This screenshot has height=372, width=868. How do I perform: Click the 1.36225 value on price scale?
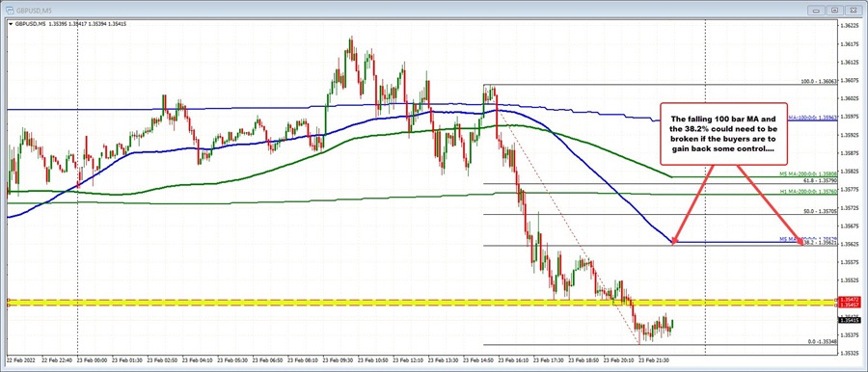click(849, 26)
